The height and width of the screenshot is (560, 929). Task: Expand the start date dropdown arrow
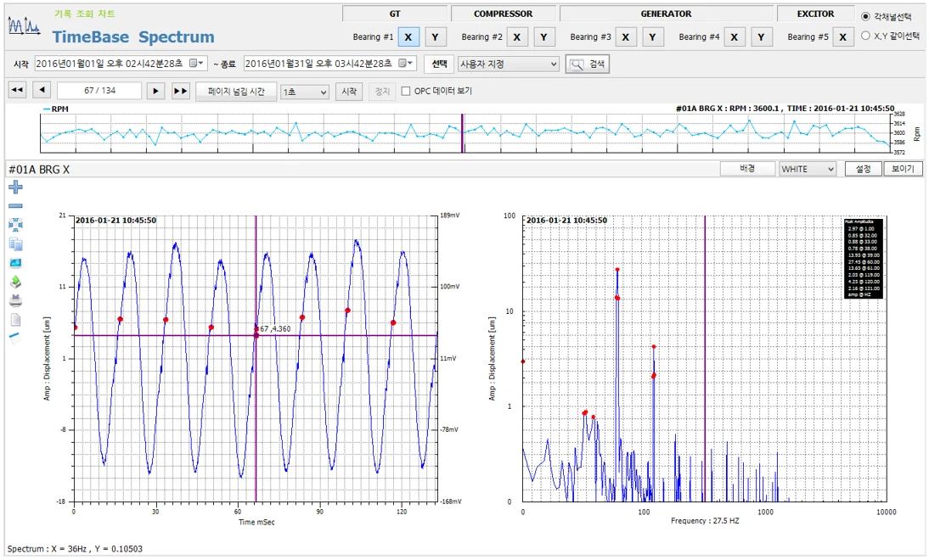click(202, 63)
